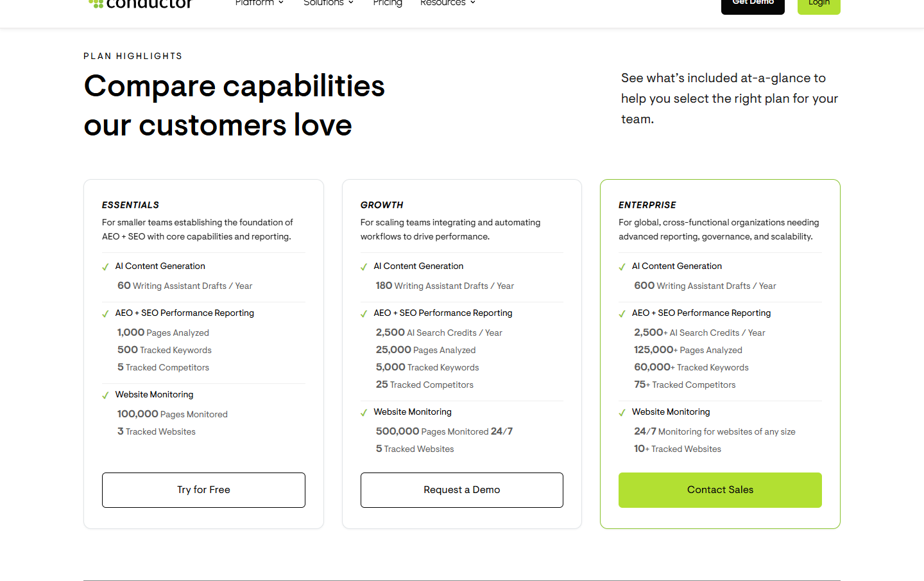This screenshot has height=581, width=924.
Task: Click Growth Website Monitoring checkmark
Action: (x=364, y=413)
